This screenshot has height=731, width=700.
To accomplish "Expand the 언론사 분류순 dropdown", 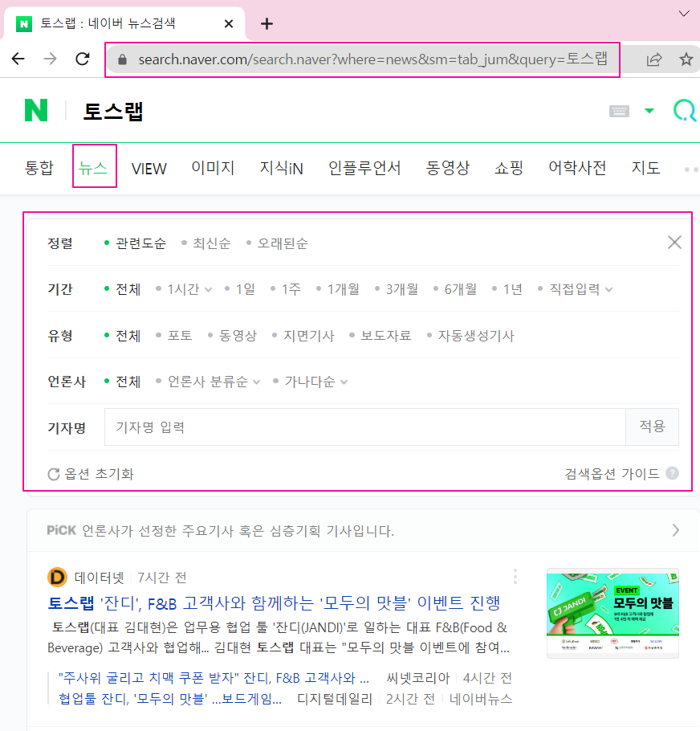I will point(213,382).
